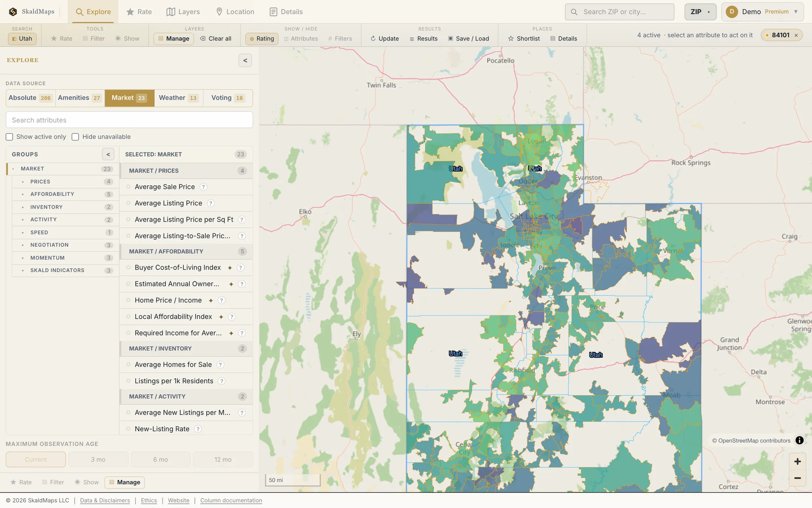Screen dimensions: 812x508
Task: Select the Average Sale Price attribute
Action: point(186,187)
